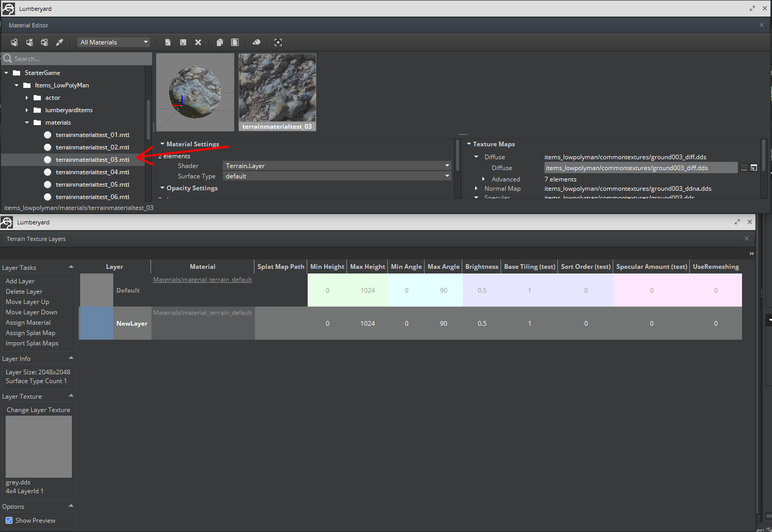Collapse the Layer Tasks panel
The height and width of the screenshot is (532, 772).
71,267
